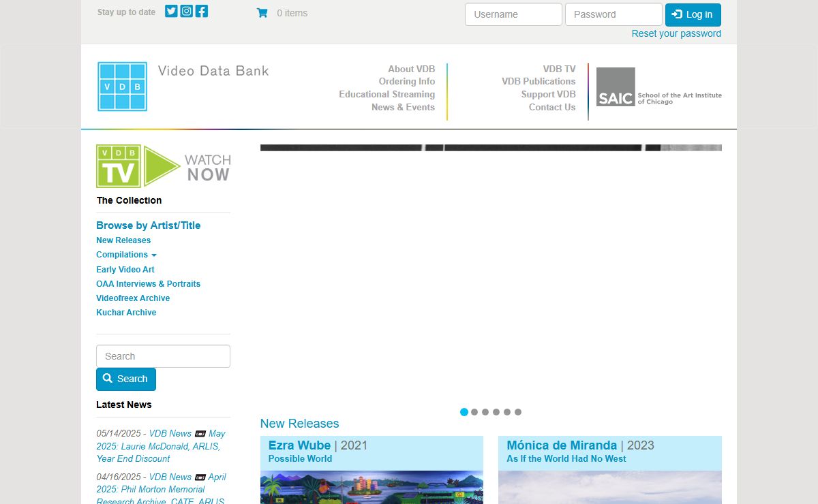Focus the Password field
Image resolution: width=818 pixels, height=504 pixels.
click(x=613, y=14)
